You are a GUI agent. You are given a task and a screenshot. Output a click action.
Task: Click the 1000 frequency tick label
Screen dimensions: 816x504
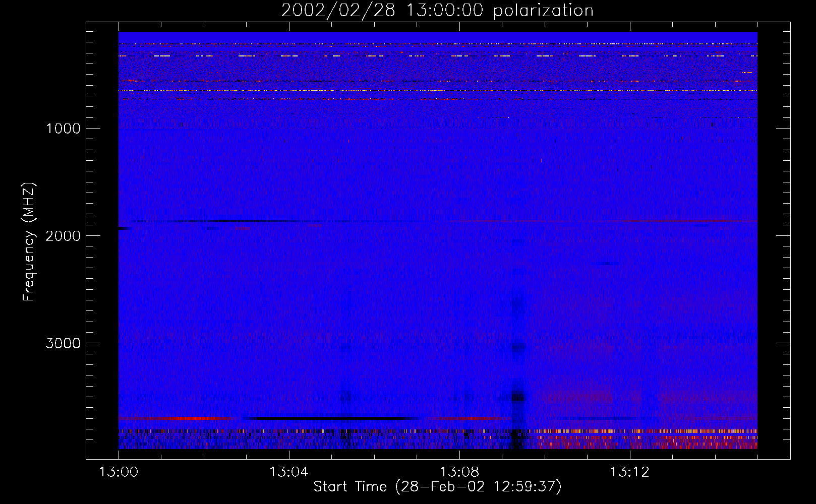[x=63, y=129]
